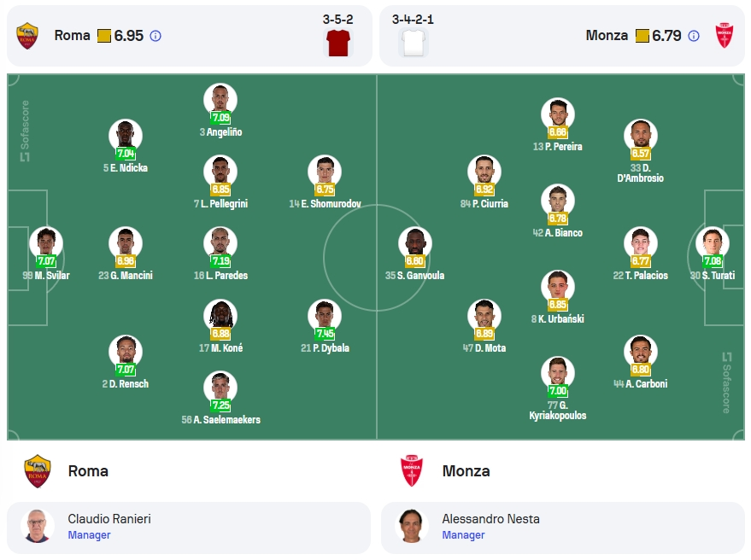Open Alessandro Nesta's manager photo

click(x=412, y=526)
